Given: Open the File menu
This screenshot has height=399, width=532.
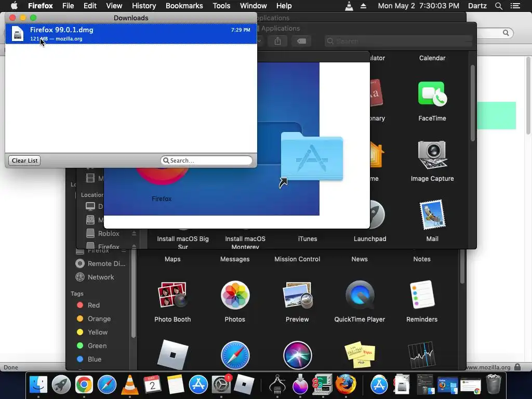Looking at the screenshot, I should tap(68, 6).
